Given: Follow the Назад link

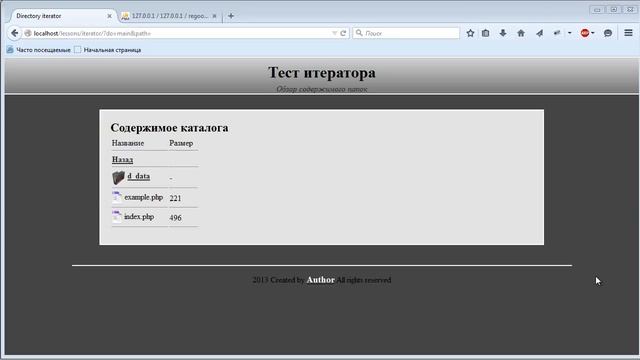Looking at the screenshot, I should [x=122, y=160].
